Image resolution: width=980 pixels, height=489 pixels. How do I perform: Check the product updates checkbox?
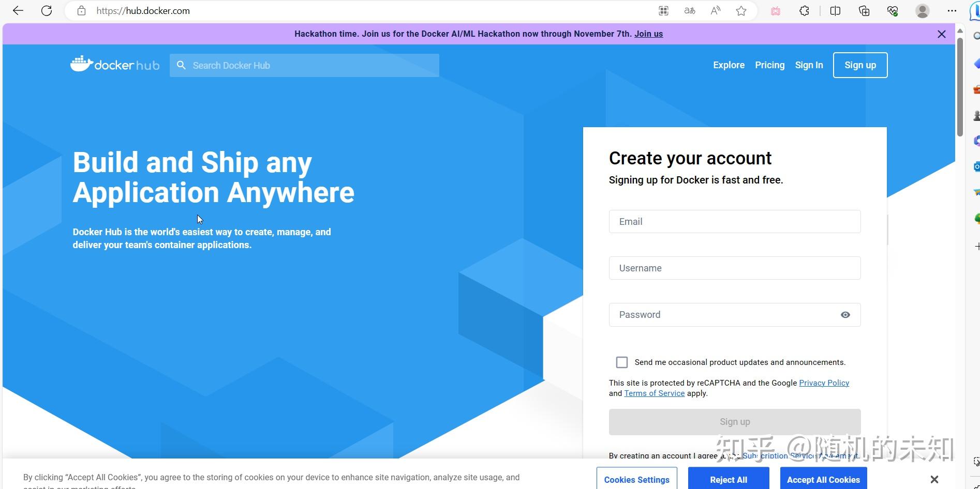621,362
